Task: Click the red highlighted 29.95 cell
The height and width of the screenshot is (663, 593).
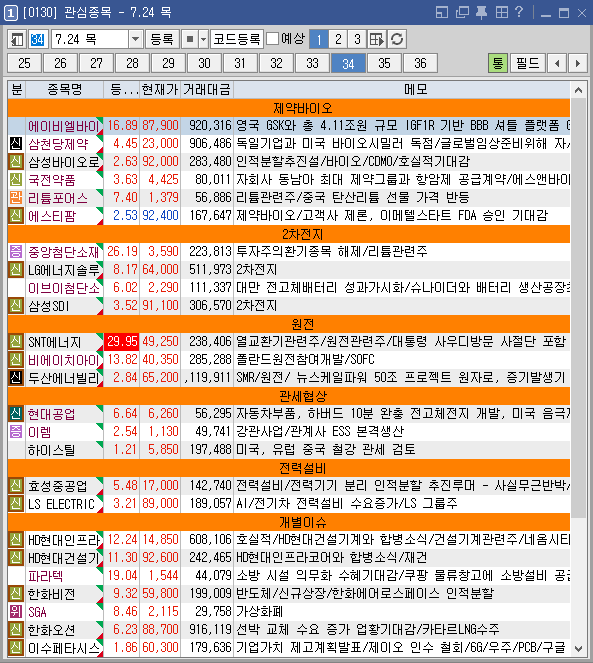Action: [122, 342]
